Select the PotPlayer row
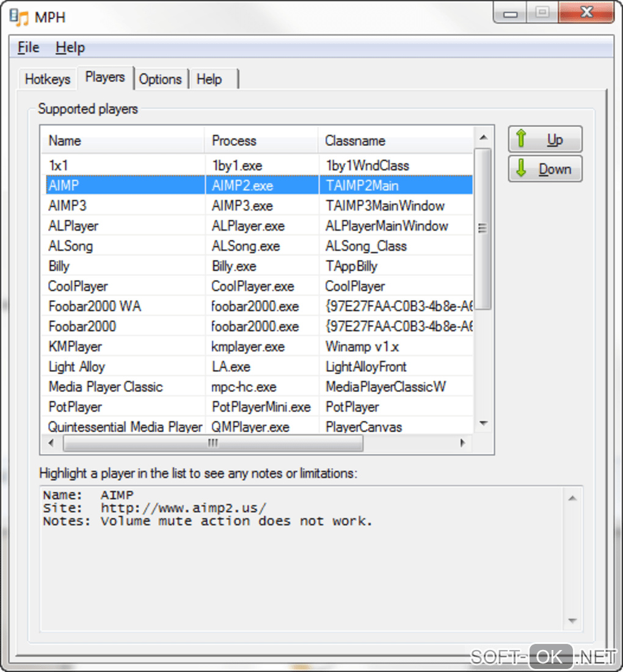Viewport: 623px width, 672px height. tap(258, 407)
